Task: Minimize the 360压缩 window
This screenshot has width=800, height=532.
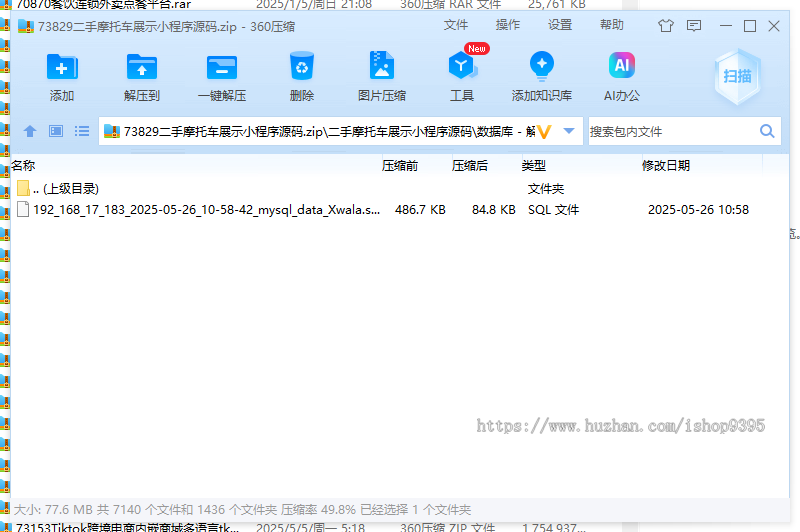Action: (726, 26)
